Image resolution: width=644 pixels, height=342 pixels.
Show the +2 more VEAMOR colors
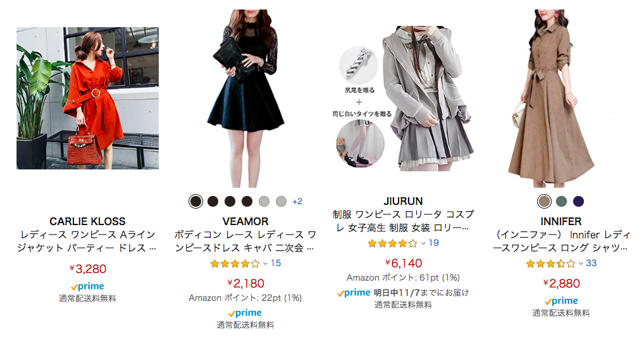pos(297,201)
